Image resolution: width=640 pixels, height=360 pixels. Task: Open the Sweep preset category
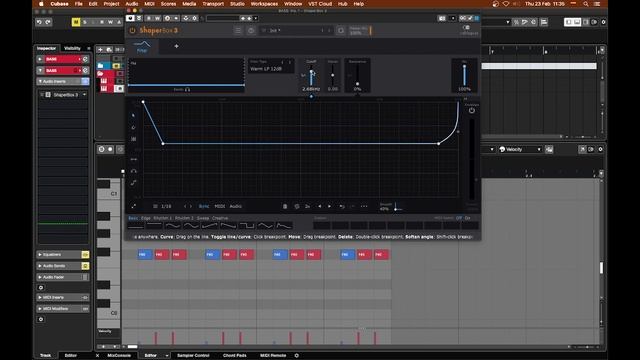[202, 218]
